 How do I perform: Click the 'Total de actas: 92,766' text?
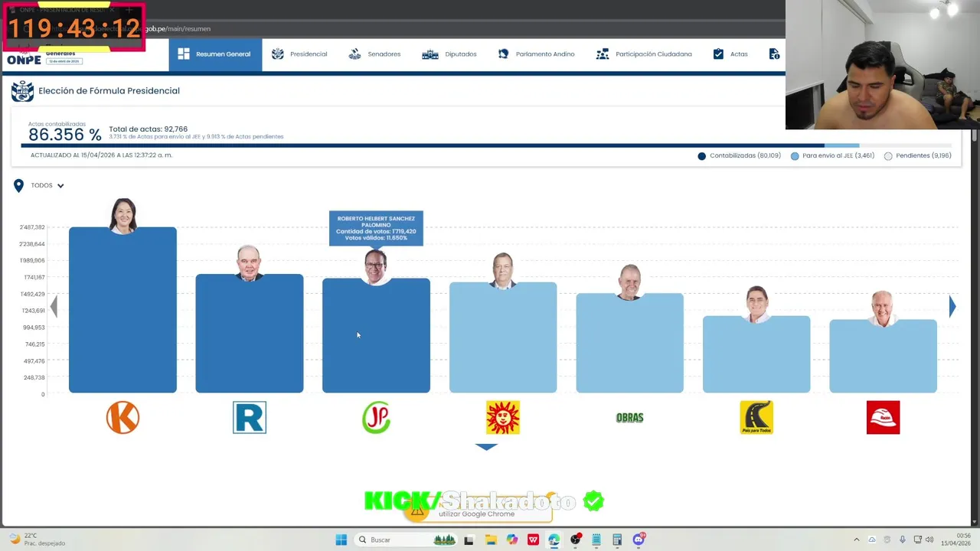pos(148,129)
